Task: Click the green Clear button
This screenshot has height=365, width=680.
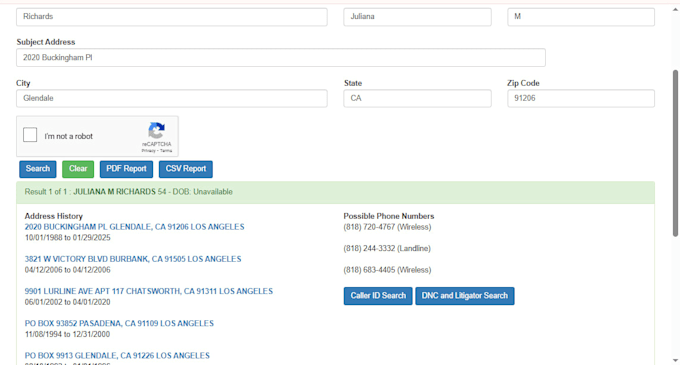Action: pyautogui.click(x=78, y=169)
